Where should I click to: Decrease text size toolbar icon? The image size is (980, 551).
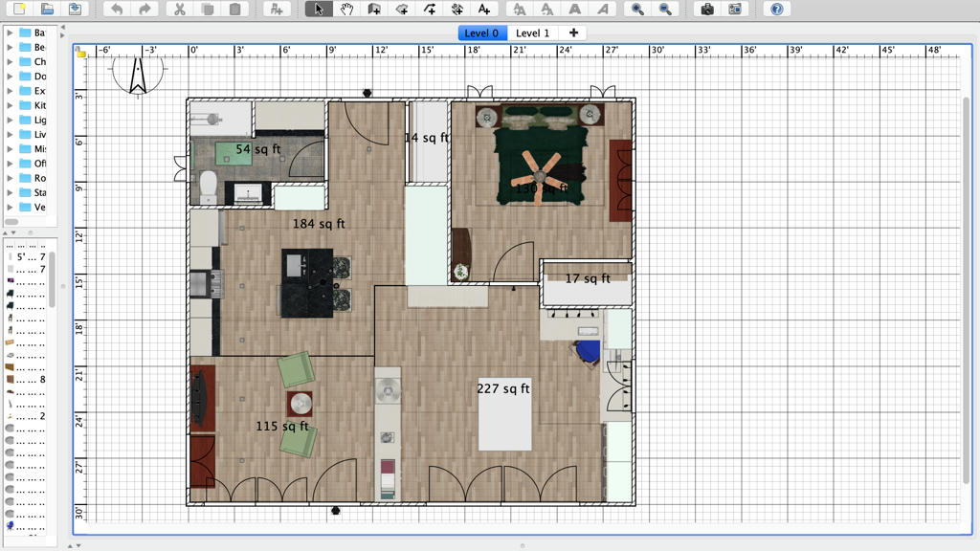(546, 9)
